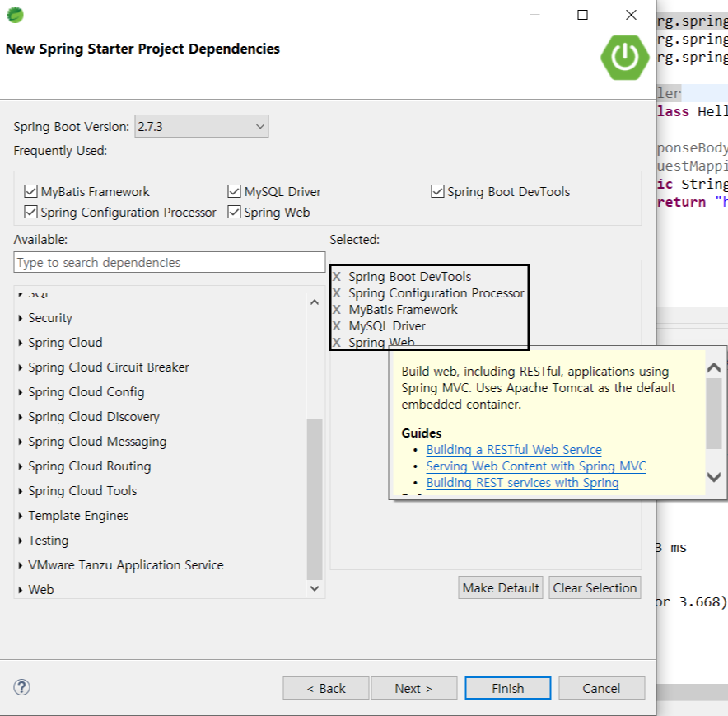The width and height of the screenshot is (728, 716).
Task: Uncheck MySQL Driver checkbox
Action: tap(234, 191)
